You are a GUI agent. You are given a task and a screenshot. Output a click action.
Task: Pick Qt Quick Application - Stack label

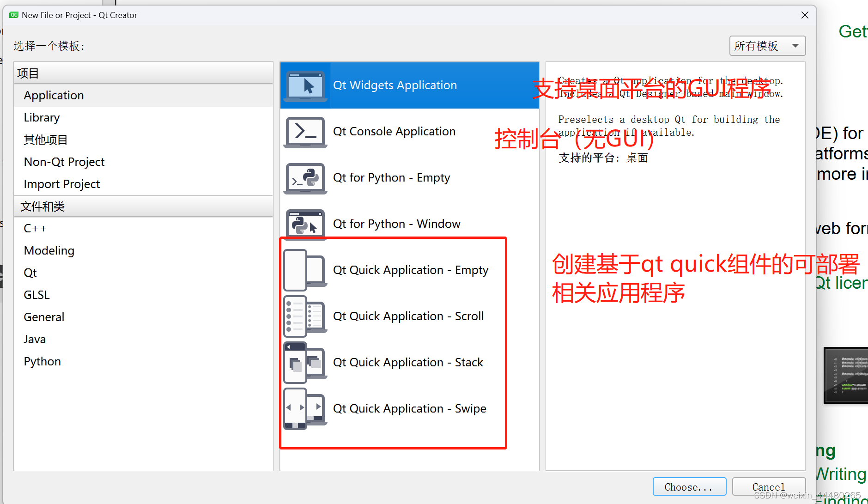[x=408, y=363]
